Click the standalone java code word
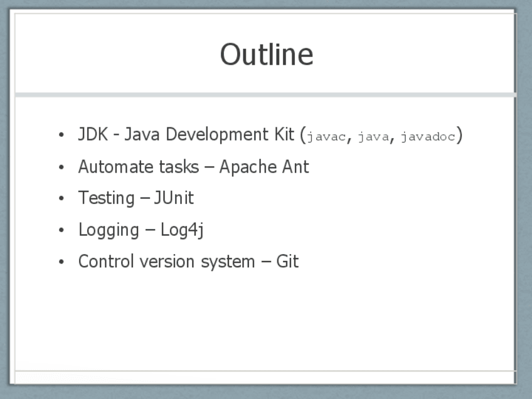This screenshot has height=399, width=532. click(373, 137)
